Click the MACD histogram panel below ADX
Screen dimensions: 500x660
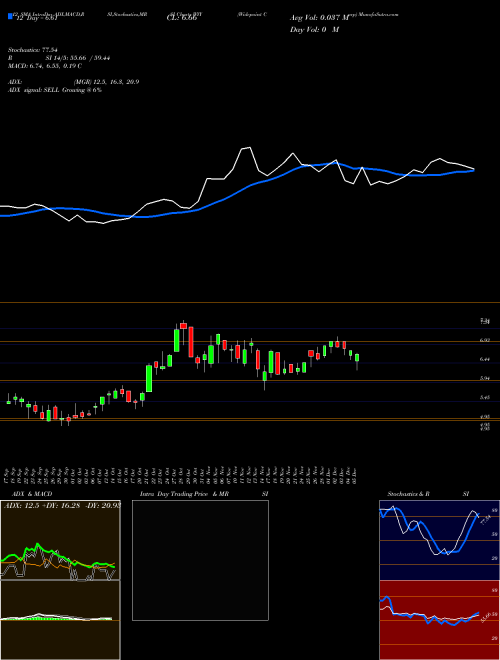60,620
